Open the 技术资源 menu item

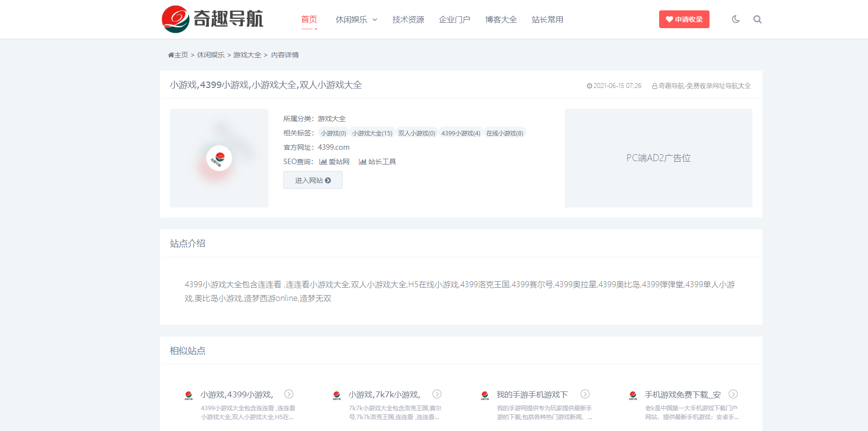[408, 19]
